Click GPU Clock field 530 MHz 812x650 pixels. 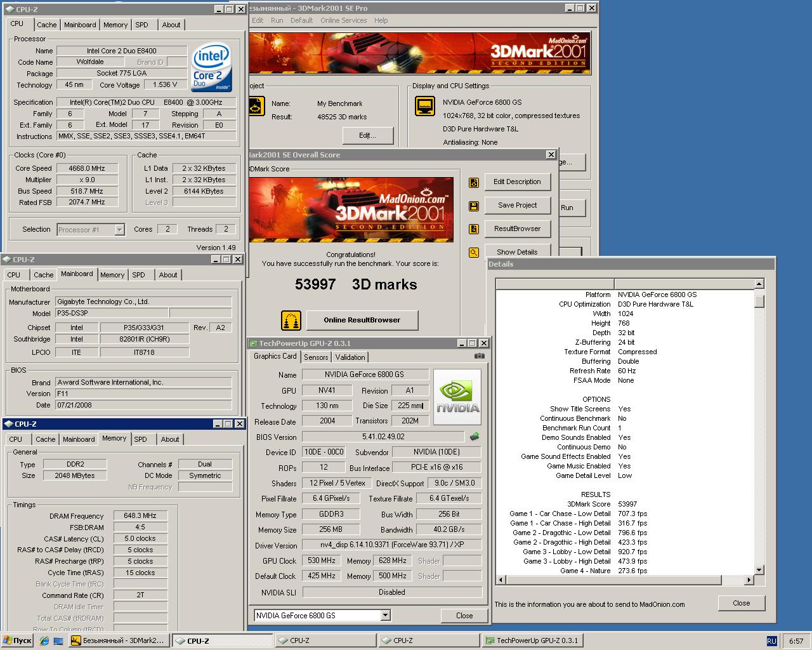[x=322, y=560]
